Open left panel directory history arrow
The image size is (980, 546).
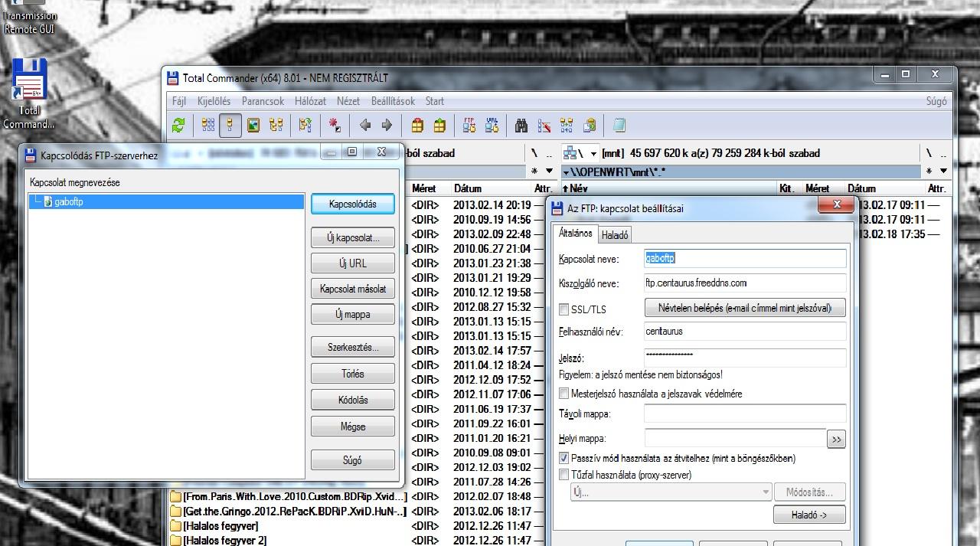pyautogui.click(x=548, y=172)
